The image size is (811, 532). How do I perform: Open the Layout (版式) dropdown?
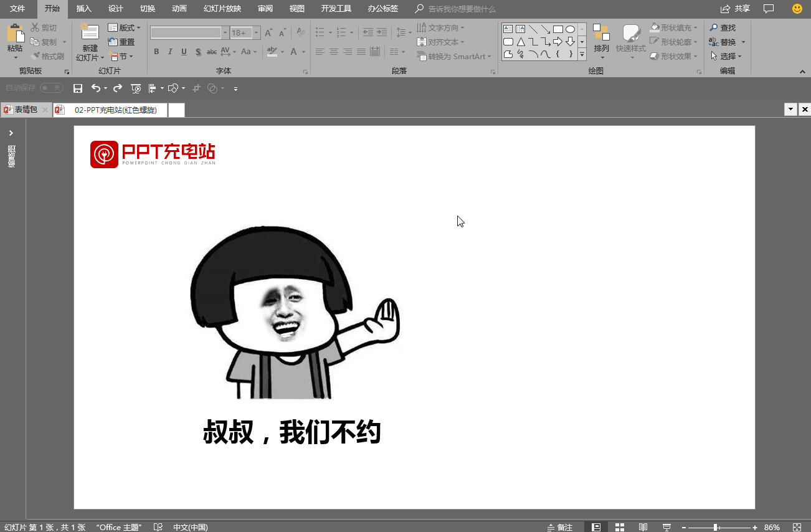[124, 27]
